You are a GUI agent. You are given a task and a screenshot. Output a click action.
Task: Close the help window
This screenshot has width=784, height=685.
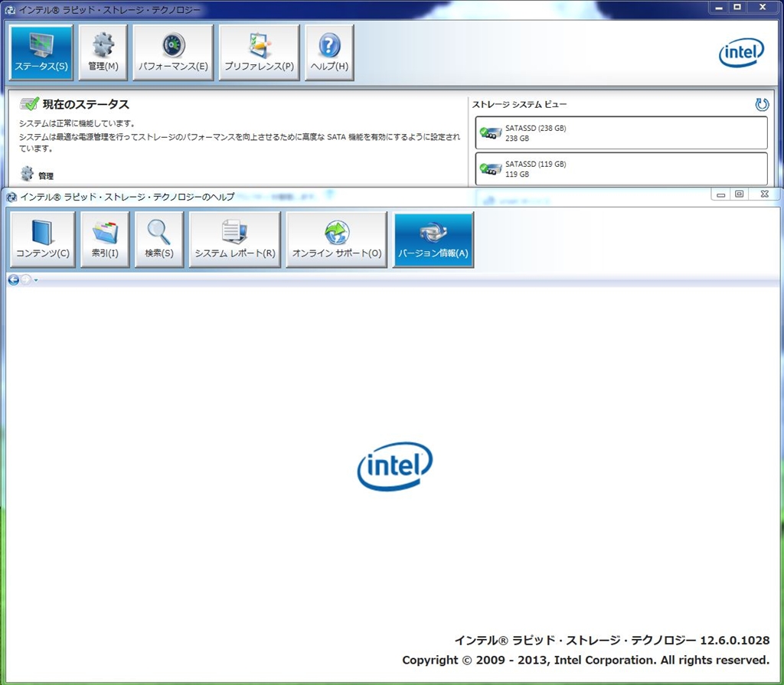tap(764, 194)
